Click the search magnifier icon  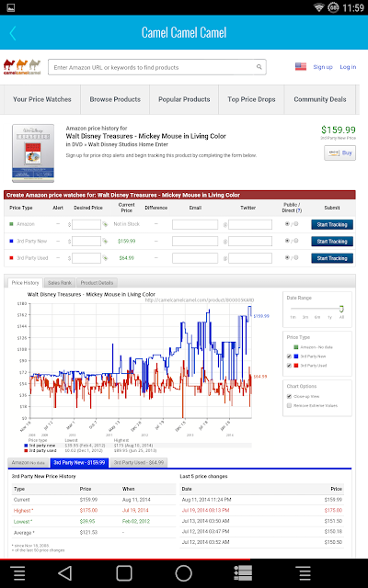tap(259, 67)
